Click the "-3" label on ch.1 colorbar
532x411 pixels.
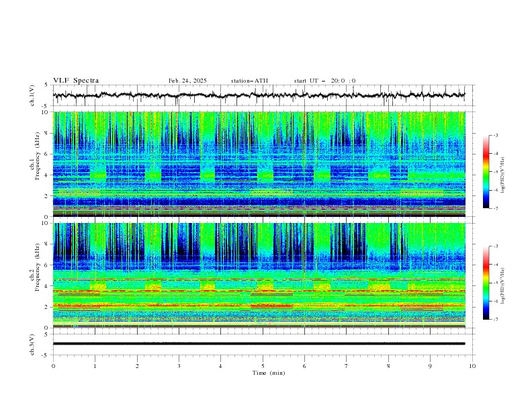click(496, 135)
